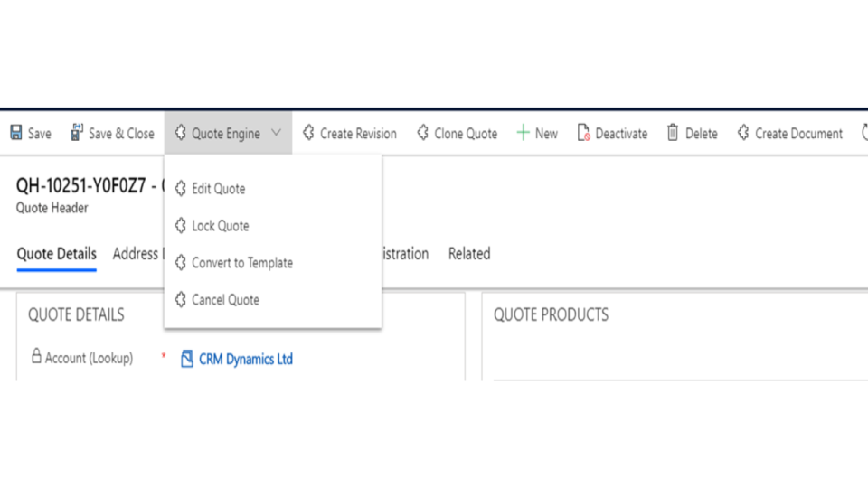The height and width of the screenshot is (488, 868).
Task: Select Edit Quote from the menu
Action: click(218, 189)
